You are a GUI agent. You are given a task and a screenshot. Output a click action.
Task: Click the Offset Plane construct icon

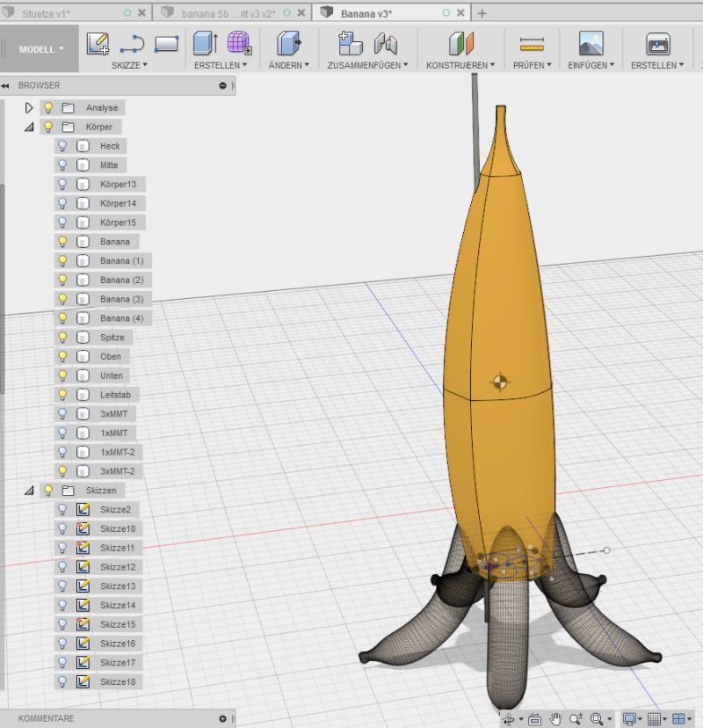tap(460, 44)
